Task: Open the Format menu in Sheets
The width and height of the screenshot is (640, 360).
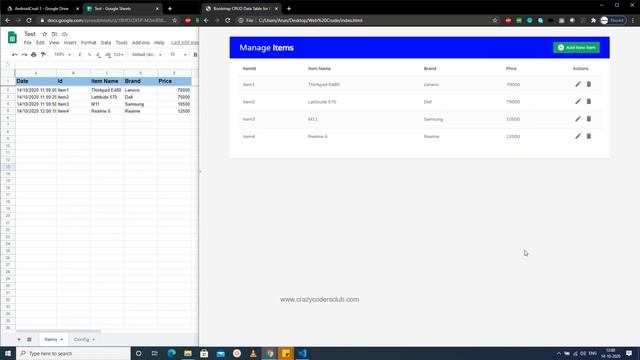Action: [88, 42]
